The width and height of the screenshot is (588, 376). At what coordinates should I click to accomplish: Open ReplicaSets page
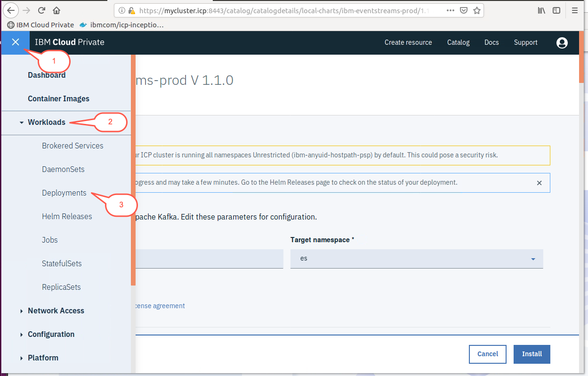click(61, 287)
